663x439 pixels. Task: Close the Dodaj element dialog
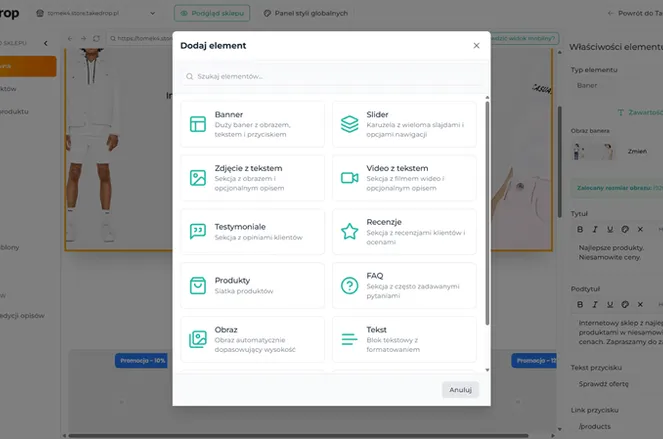(x=476, y=46)
